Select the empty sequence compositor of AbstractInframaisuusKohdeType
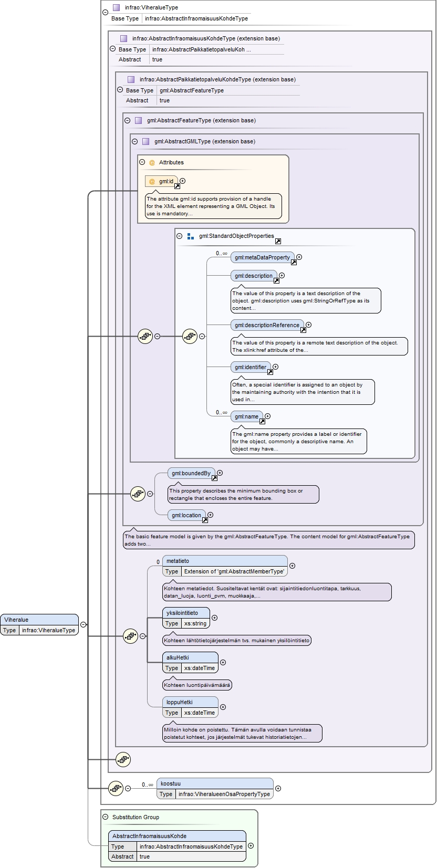 [x=123, y=759]
